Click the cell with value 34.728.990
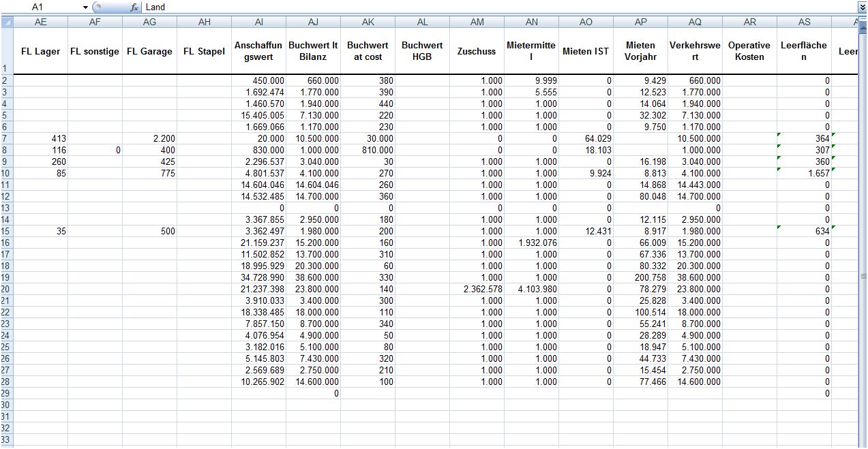 point(258,277)
